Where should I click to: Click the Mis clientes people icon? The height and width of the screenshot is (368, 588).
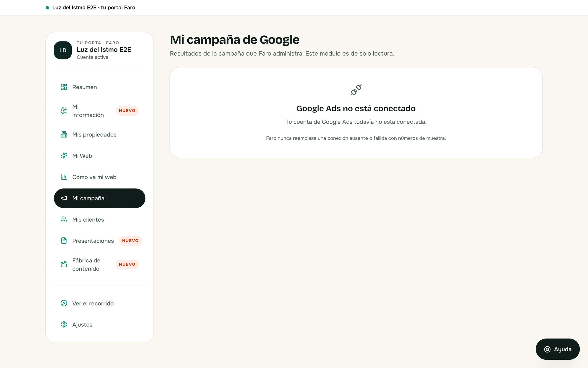pos(64,220)
